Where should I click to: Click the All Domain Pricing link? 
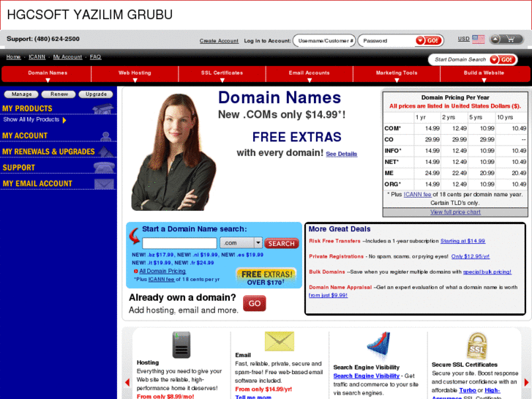coord(162,272)
